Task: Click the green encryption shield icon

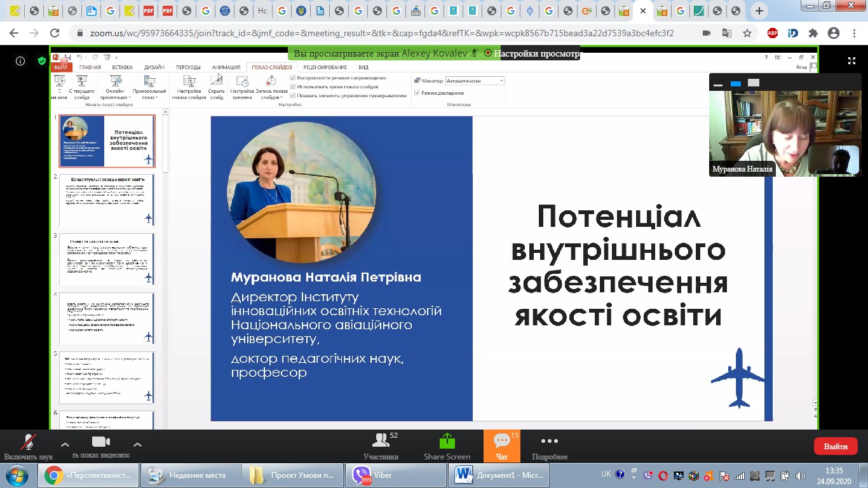Action: coord(42,61)
